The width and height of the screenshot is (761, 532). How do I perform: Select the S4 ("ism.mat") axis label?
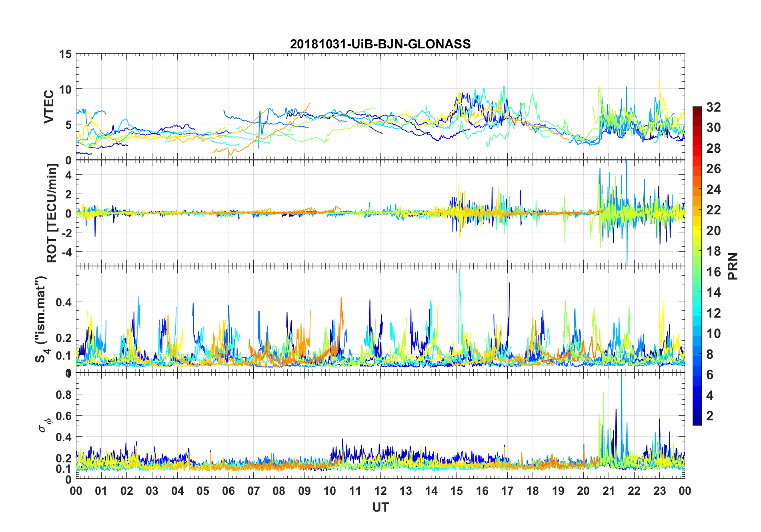[x=41, y=320]
